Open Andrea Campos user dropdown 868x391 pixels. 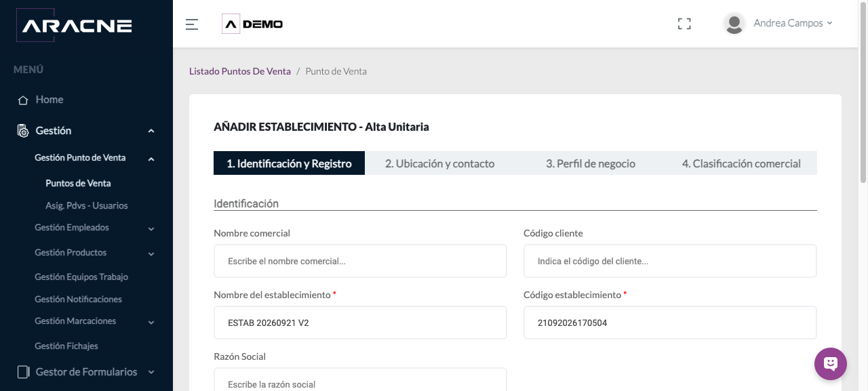[x=793, y=23]
